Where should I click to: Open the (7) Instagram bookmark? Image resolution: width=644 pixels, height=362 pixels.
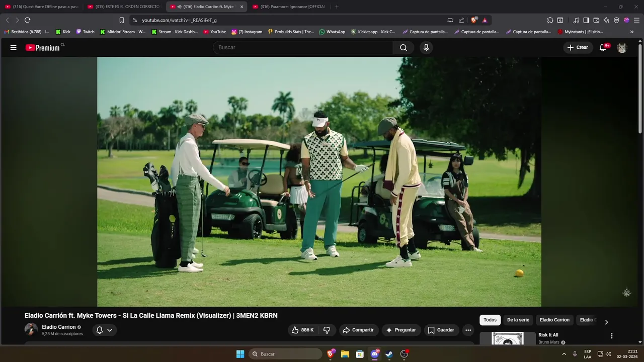click(x=247, y=32)
